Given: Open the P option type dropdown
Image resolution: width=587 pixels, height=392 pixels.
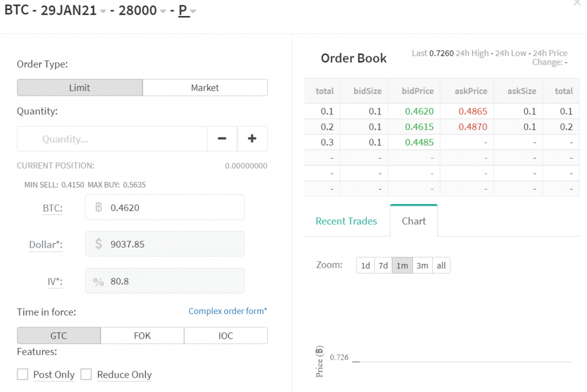Looking at the screenshot, I should click(x=187, y=10).
